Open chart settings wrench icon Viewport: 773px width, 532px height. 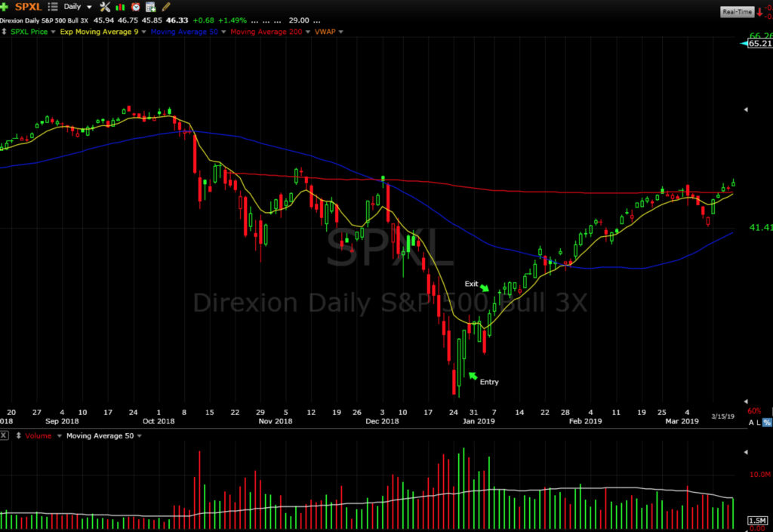pyautogui.click(x=105, y=7)
